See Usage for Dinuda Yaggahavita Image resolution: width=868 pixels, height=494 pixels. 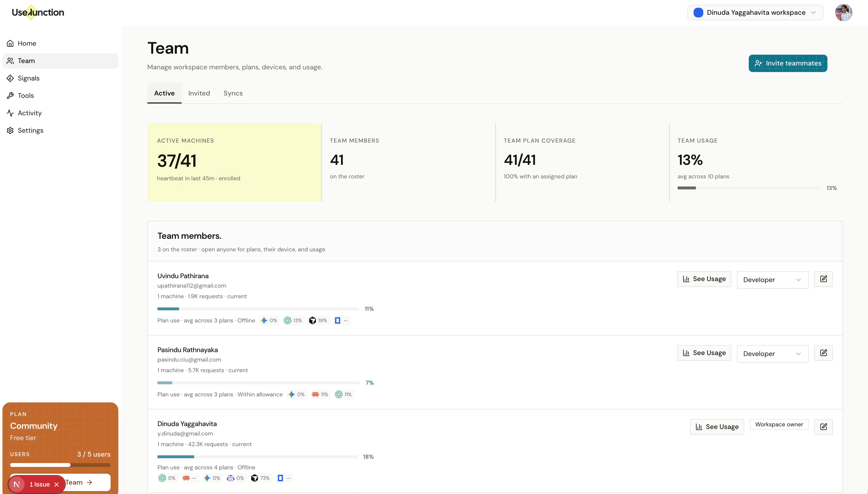(x=717, y=427)
